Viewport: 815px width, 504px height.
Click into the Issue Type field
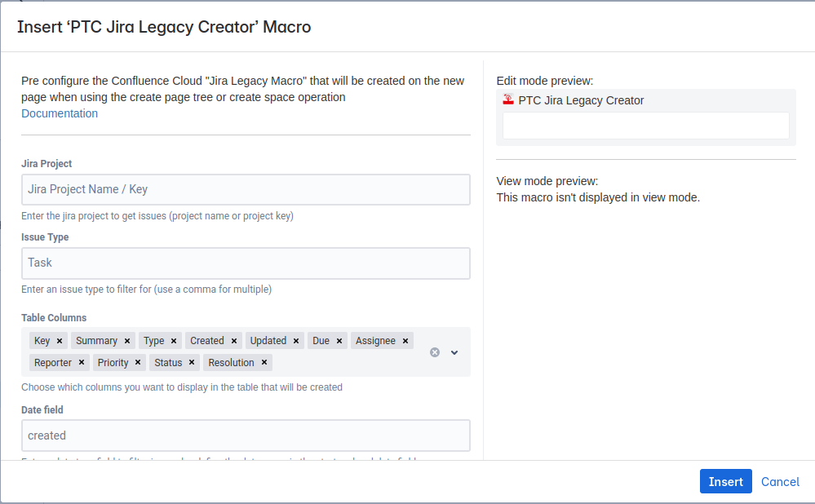tap(246, 263)
